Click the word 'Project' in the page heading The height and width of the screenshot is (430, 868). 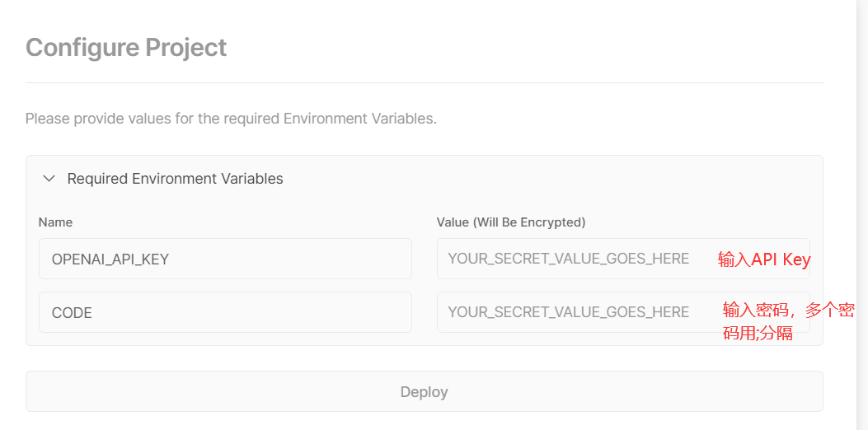186,48
